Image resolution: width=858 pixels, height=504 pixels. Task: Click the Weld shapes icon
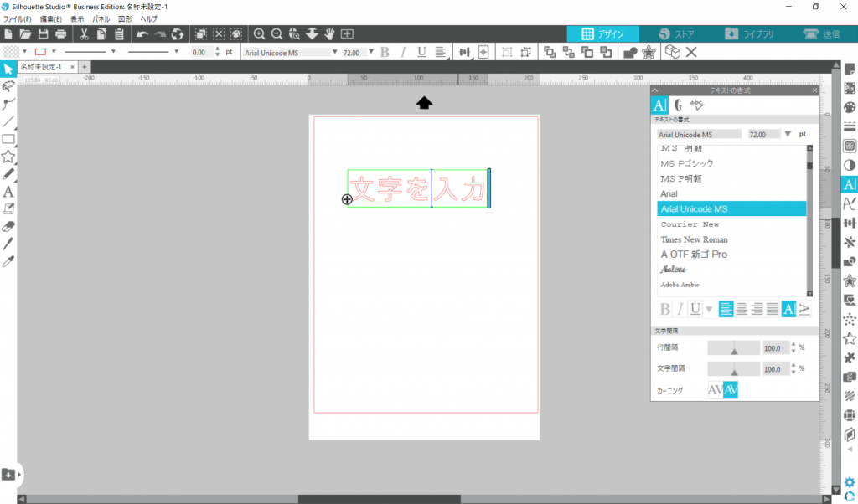pyautogui.click(x=630, y=52)
